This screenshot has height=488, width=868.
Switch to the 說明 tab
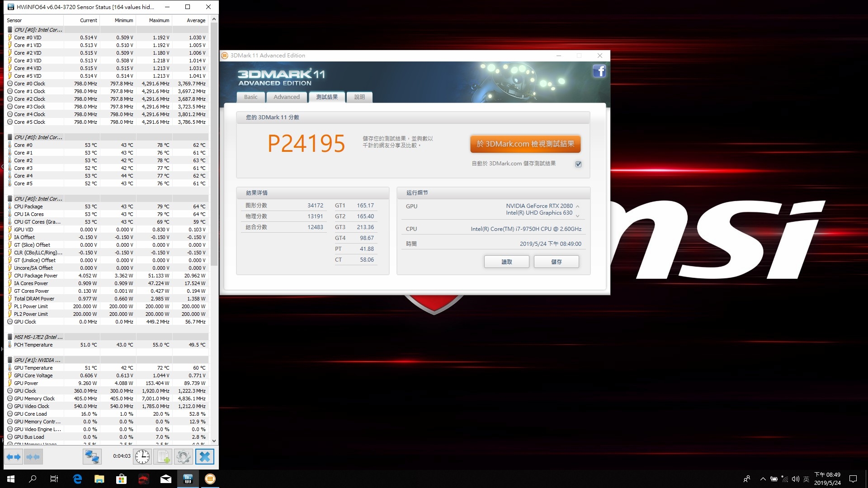(x=359, y=97)
